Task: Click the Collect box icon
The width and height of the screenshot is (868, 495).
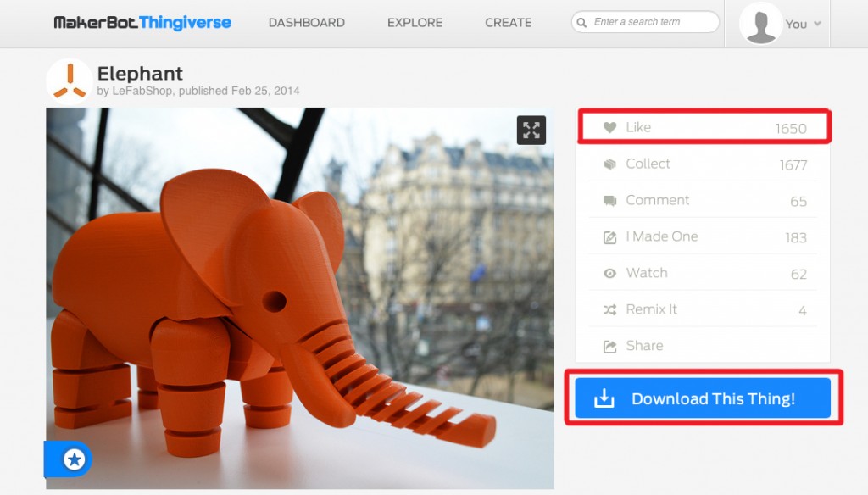Action: (x=609, y=164)
